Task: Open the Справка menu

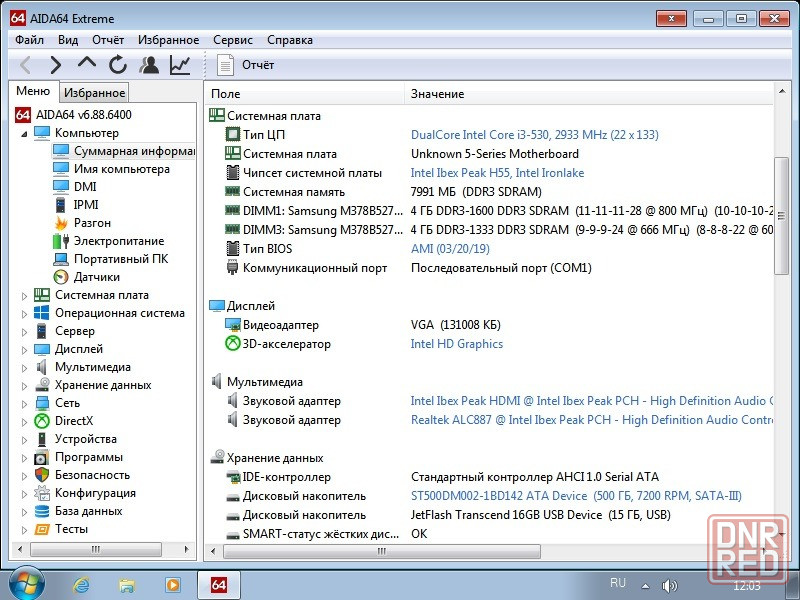Action: click(x=290, y=40)
